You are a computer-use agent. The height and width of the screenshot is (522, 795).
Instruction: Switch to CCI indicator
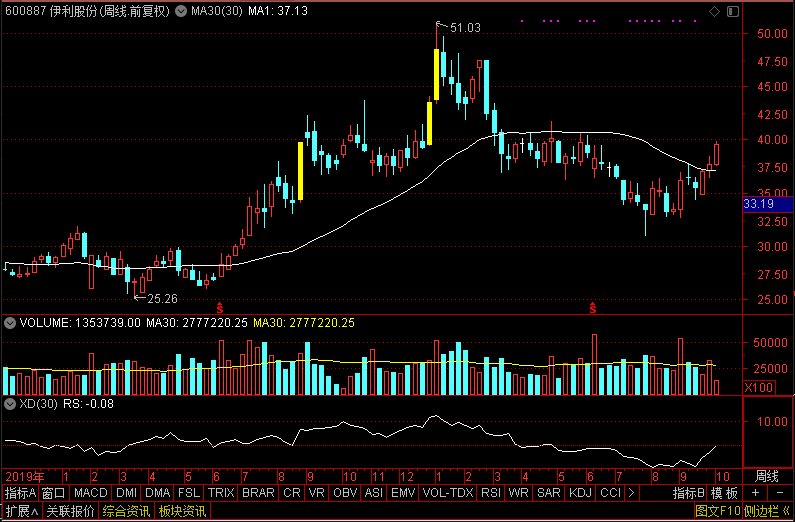(610, 493)
